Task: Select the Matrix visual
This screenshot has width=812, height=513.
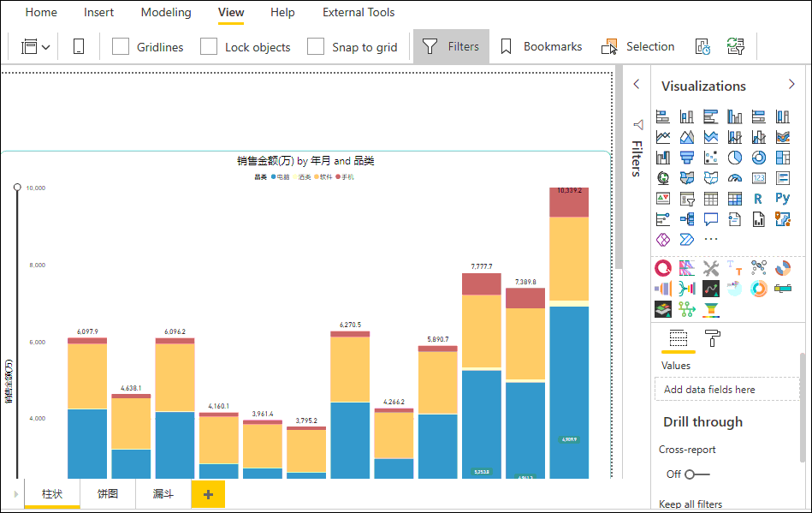Action: click(x=734, y=199)
